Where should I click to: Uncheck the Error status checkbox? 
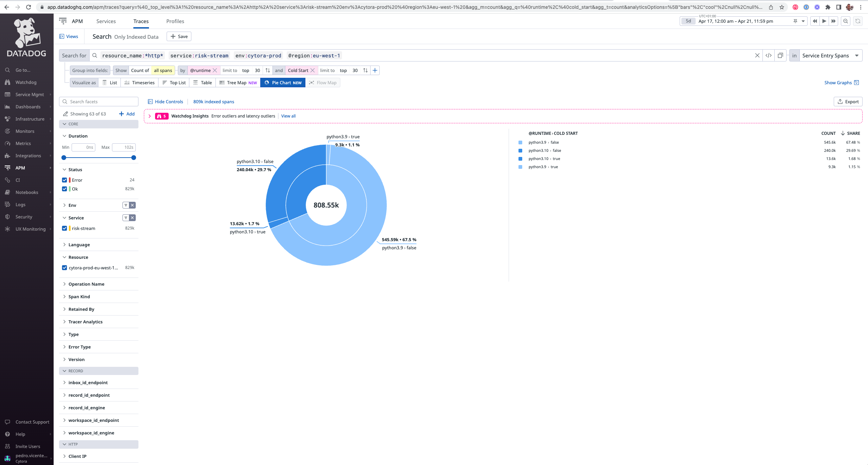[x=64, y=180]
